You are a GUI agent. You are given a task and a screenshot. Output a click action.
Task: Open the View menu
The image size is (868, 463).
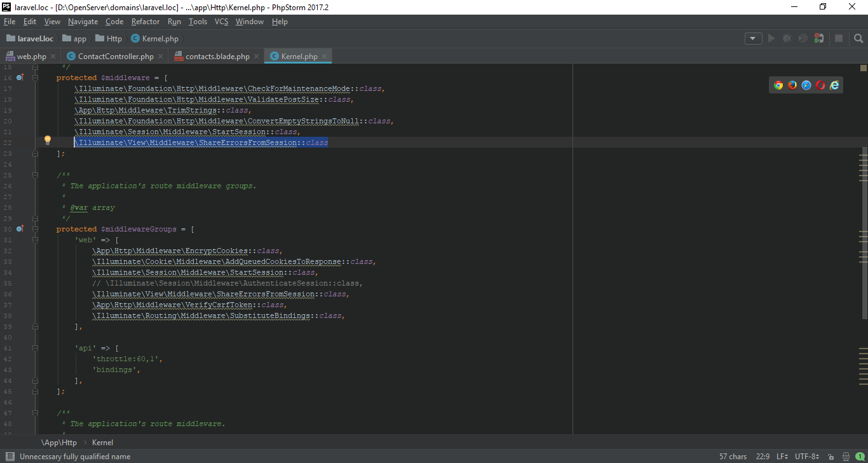point(52,22)
